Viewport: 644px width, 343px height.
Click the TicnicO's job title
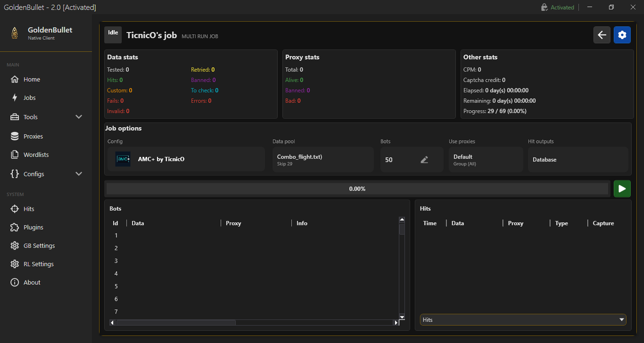152,35
